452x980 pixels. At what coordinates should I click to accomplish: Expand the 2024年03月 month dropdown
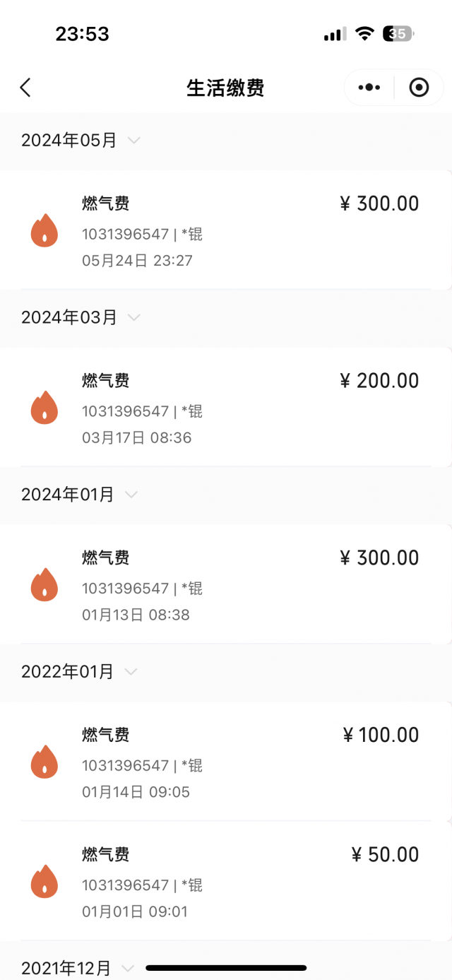133,317
